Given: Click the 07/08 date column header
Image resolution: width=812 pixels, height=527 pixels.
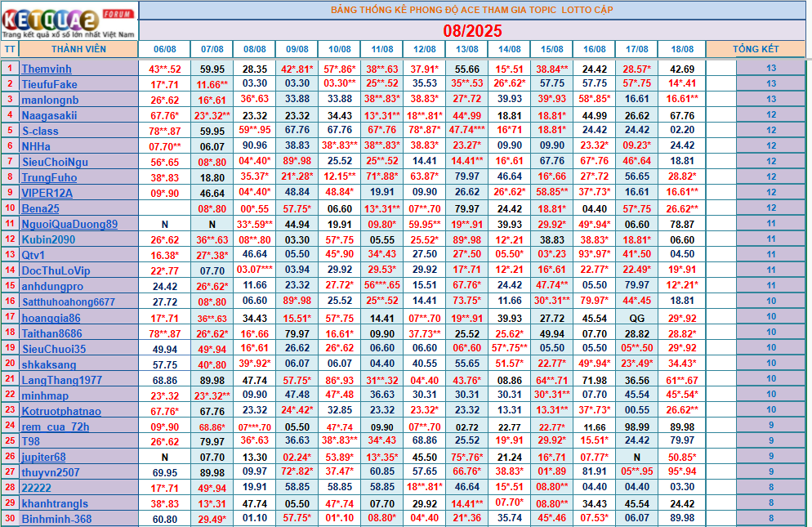Looking at the screenshot, I should point(212,49).
